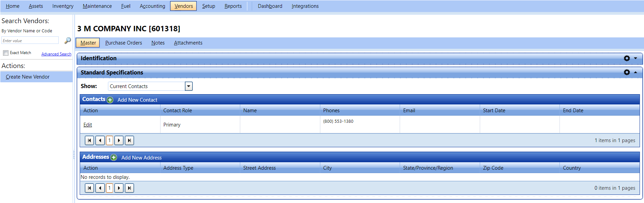The image size is (644, 203).
Task: Open the Reports menu
Action: pos(233,6)
